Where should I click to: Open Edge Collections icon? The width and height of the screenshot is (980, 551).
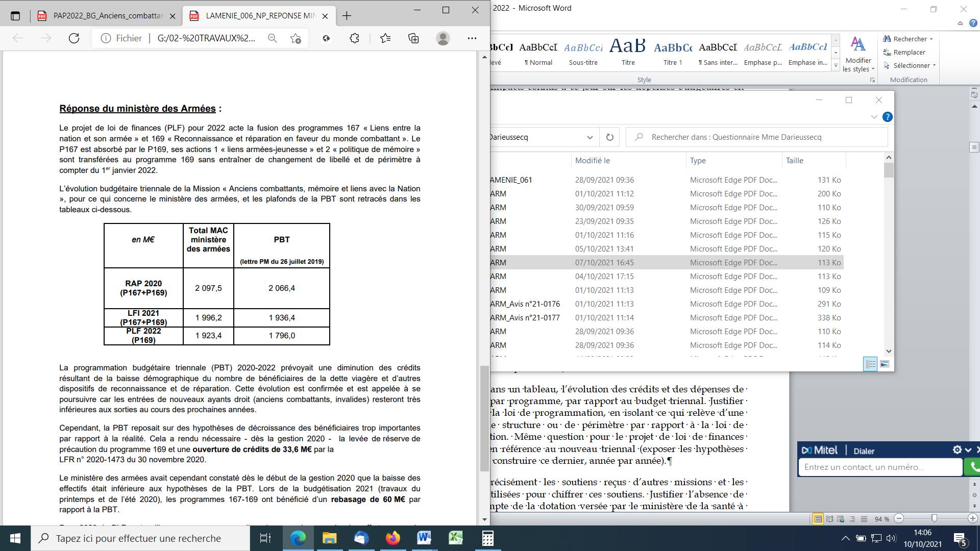tap(413, 38)
